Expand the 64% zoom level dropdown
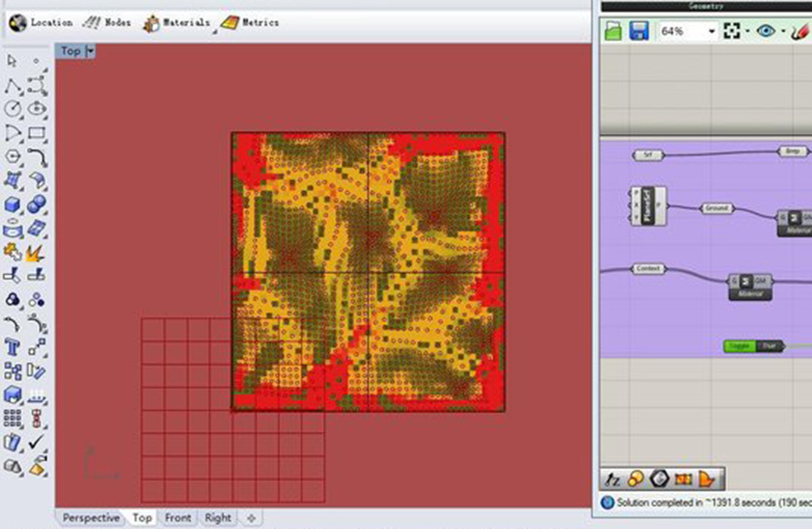 point(711,31)
